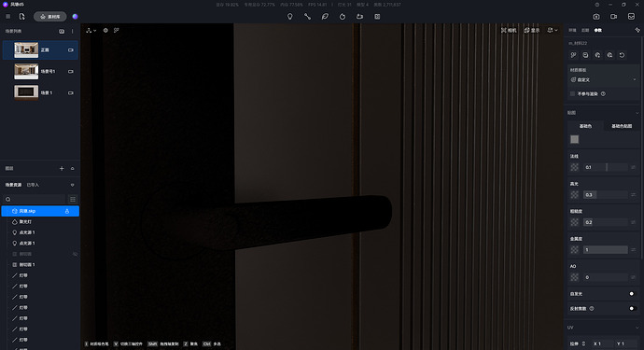Click the purple orb assistant icon

pyautogui.click(x=76, y=17)
